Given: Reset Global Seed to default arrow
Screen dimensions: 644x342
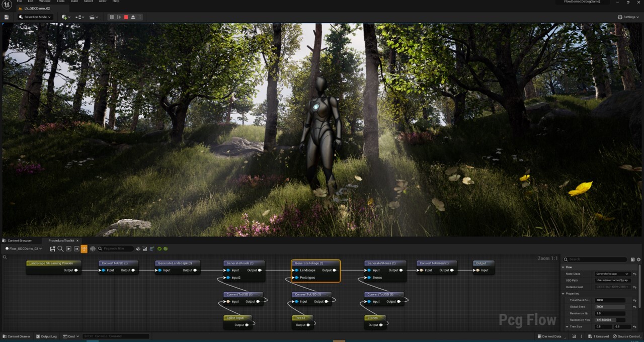Looking at the screenshot, I should [x=635, y=307].
